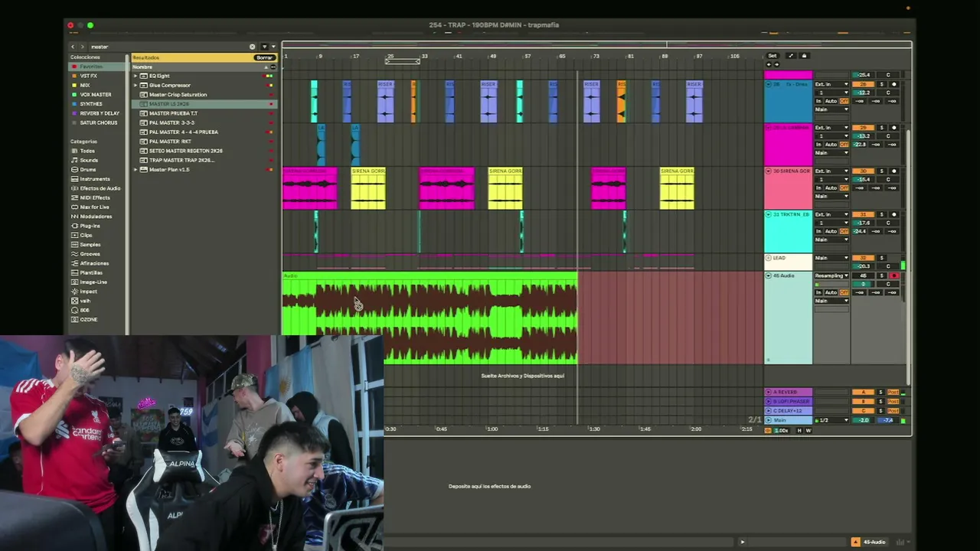Image resolution: width=980 pixels, height=551 pixels.
Task: Select the VOX MASTER collection
Action: (95, 94)
